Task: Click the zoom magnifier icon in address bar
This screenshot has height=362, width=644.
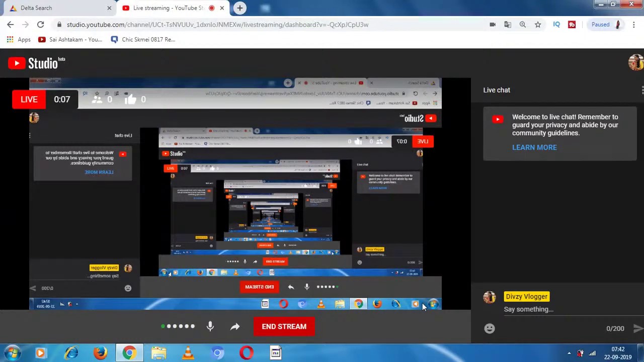Action: tap(523, 24)
